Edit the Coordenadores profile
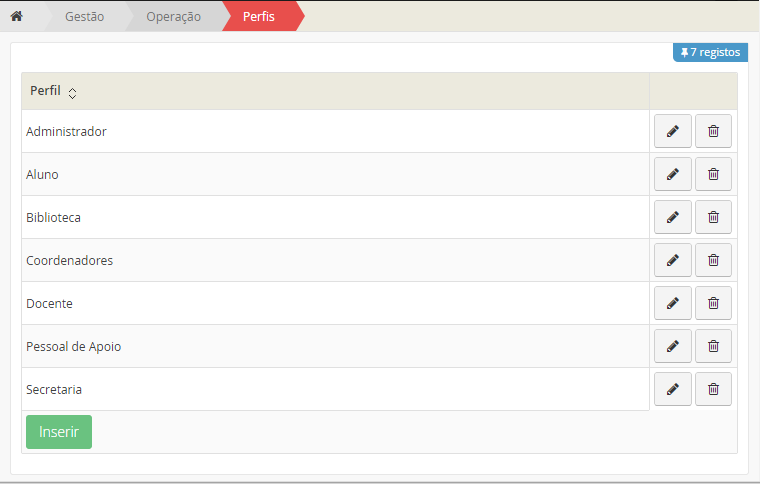 pyautogui.click(x=672, y=260)
